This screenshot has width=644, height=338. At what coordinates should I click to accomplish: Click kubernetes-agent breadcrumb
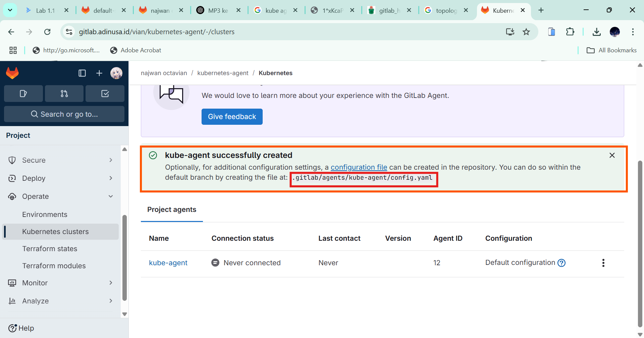(x=223, y=73)
